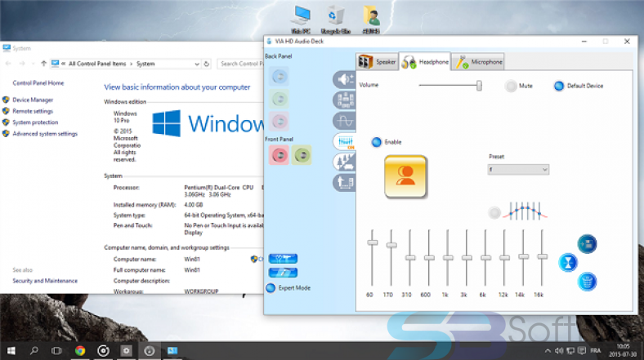Open Control Panel Home link
Viewport: 644px width, 360px height.
tap(38, 82)
